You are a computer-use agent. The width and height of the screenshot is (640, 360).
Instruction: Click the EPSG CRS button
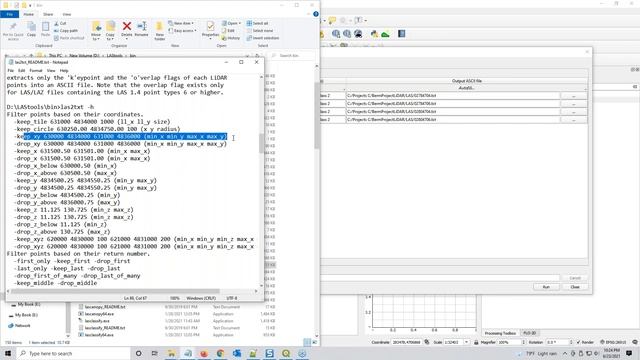pos(613,342)
